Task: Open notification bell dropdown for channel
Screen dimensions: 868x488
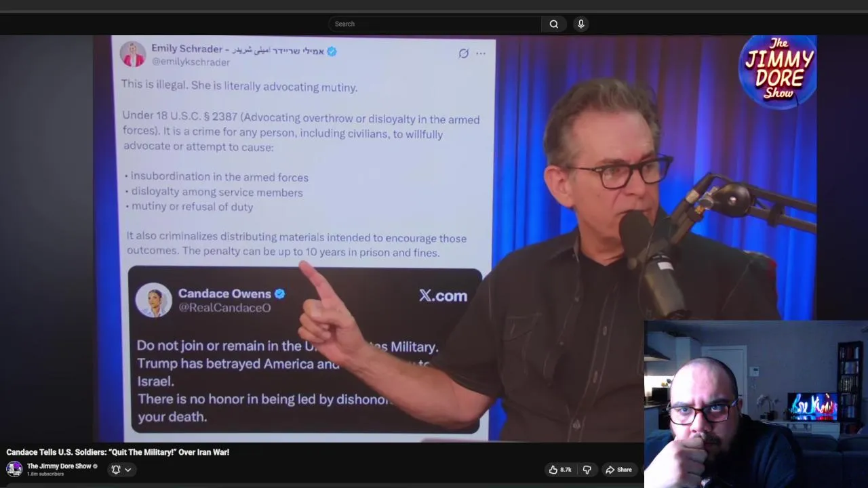Action: point(121,469)
